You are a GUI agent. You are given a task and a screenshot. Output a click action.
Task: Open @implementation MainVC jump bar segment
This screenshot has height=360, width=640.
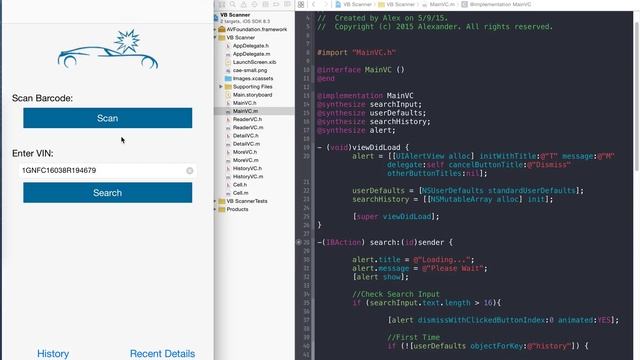[x=497, y=4]
